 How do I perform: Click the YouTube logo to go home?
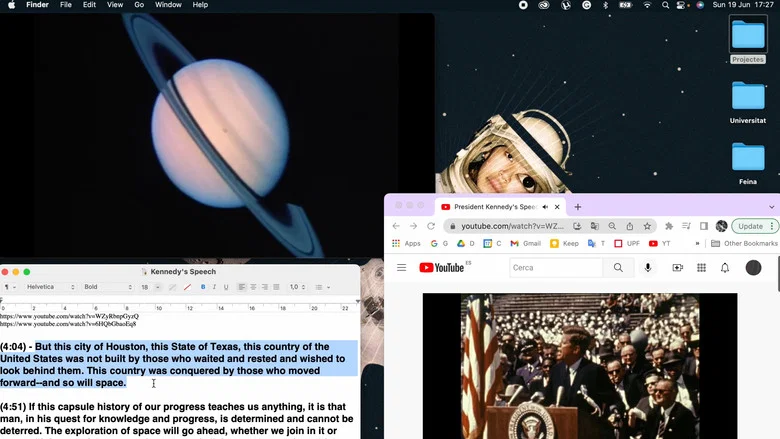442,267
